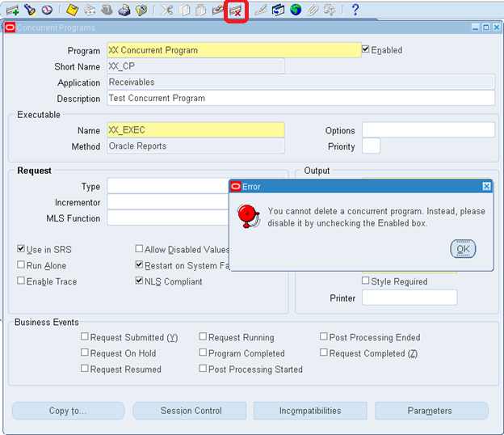
Task: Click the Zoom toolbar icon
Action: 279,11
